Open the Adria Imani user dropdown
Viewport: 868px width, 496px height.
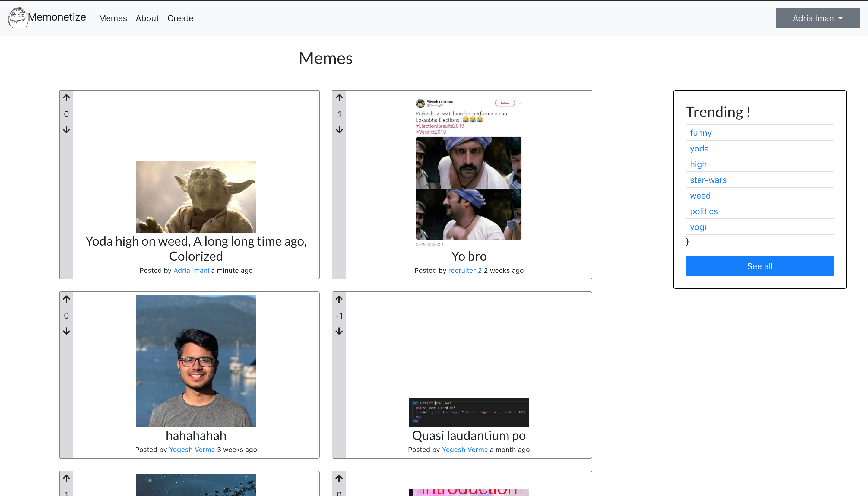[817, 18]
